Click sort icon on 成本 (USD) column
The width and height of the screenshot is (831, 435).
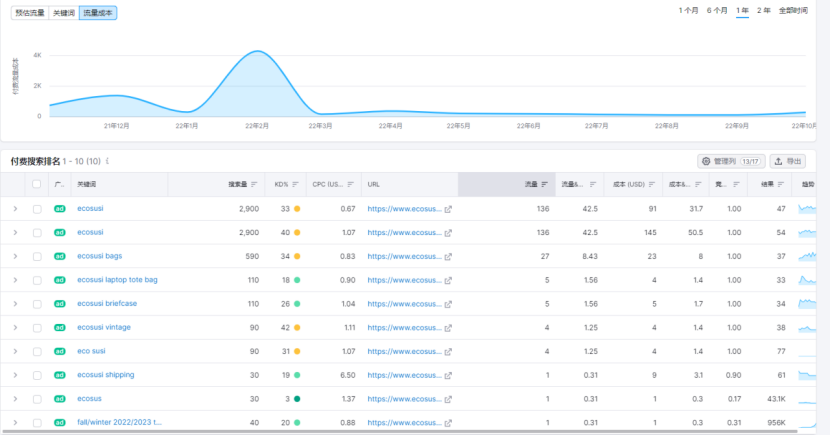tap(650, 184)
